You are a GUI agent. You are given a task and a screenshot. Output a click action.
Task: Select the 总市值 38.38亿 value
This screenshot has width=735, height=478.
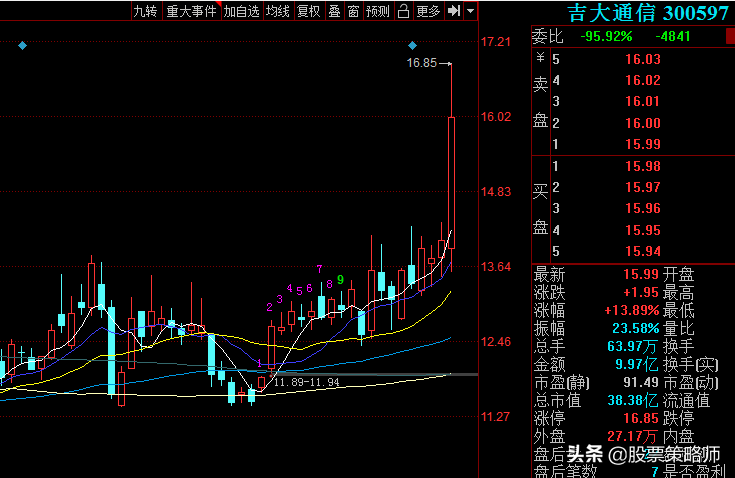point(633,400)
